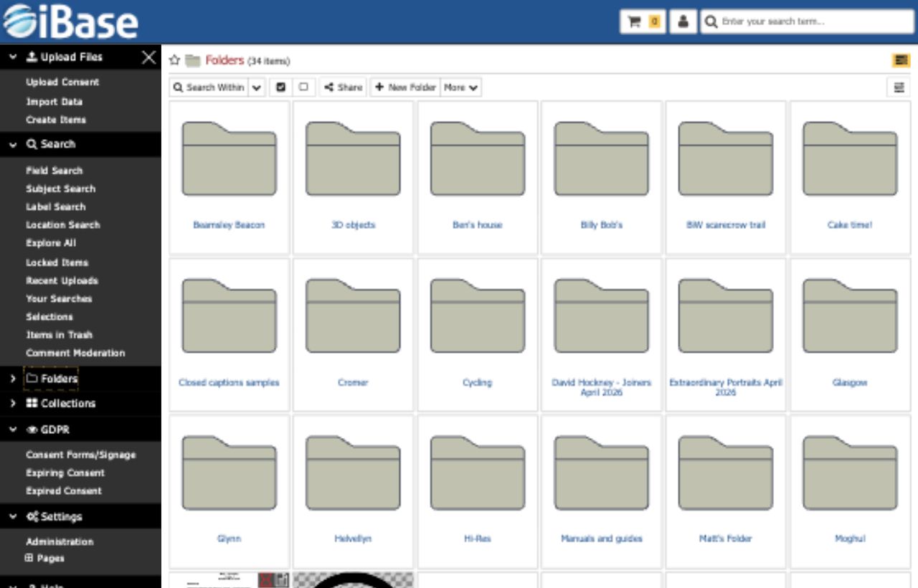Collapse the Settings section
The width and height of the screenshot is (918, 588).
point(13,517)
